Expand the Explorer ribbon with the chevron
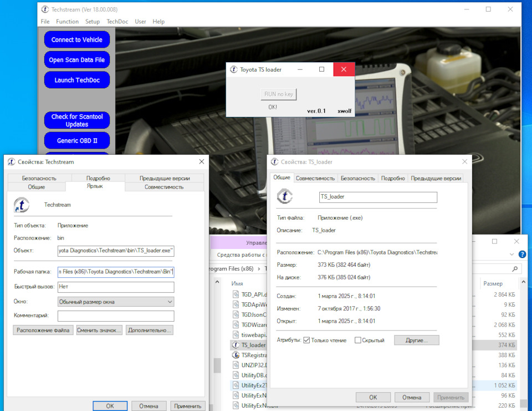Image resolution: width=532 pixels, height=411 pixels. click(511, 254)
